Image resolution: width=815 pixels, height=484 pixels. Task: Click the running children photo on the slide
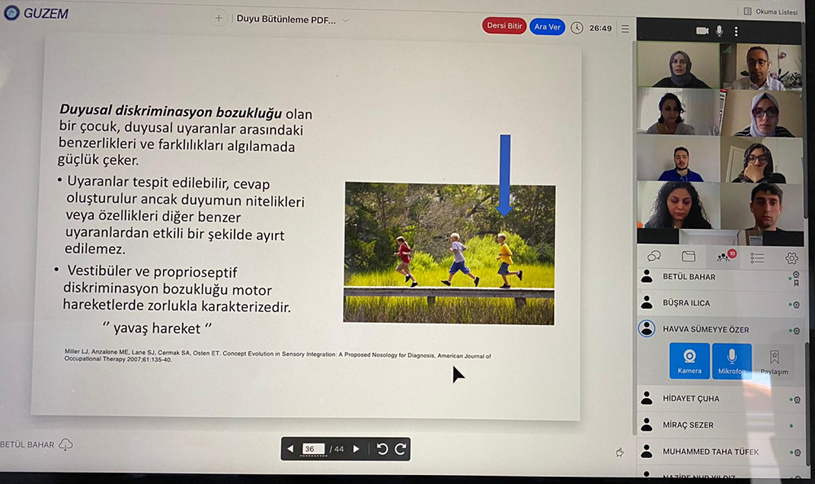(x=450, y=253)
